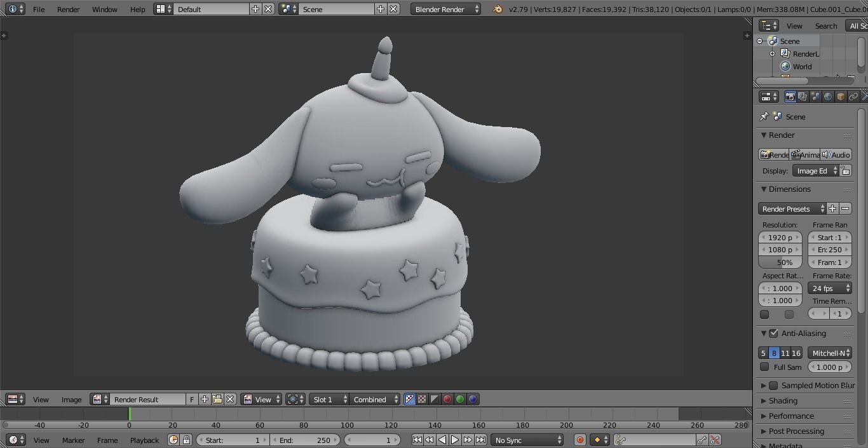Open the Slot 1 render slot dropdown
Image resolution: width=868 pixels, height=448 pixels.
pos(329,400)
